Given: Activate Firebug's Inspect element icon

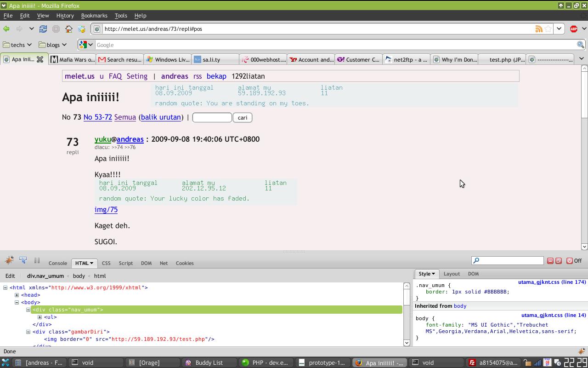Looking at the screenshot, I should (x=23, y=260).
